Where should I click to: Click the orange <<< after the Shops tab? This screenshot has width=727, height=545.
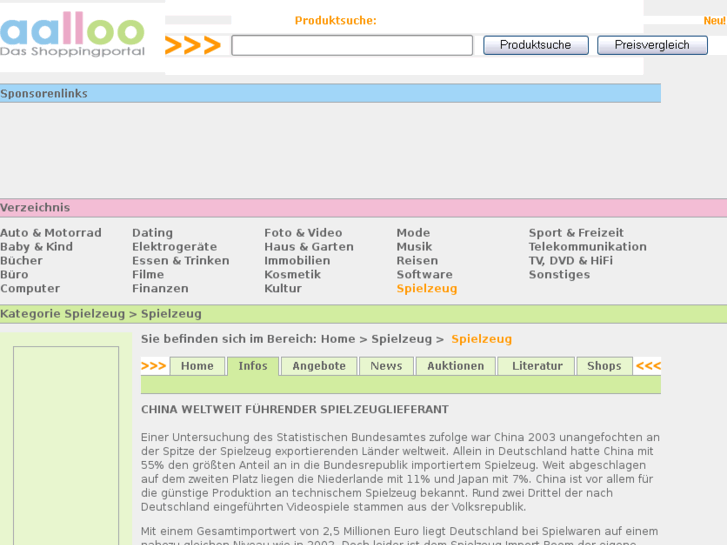click(x=648, y=366)
